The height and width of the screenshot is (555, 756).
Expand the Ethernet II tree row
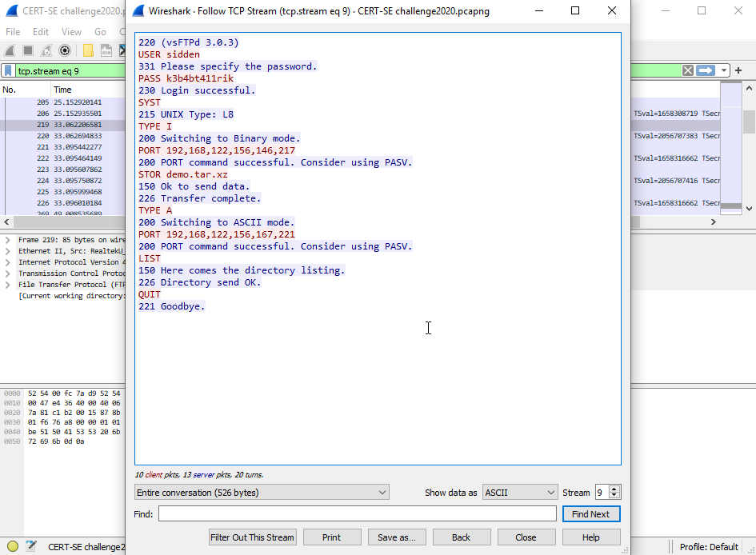8,251
